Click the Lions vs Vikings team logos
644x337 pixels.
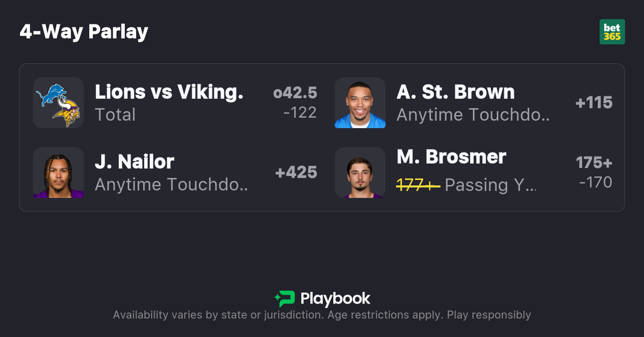click(x=58, y=103)
